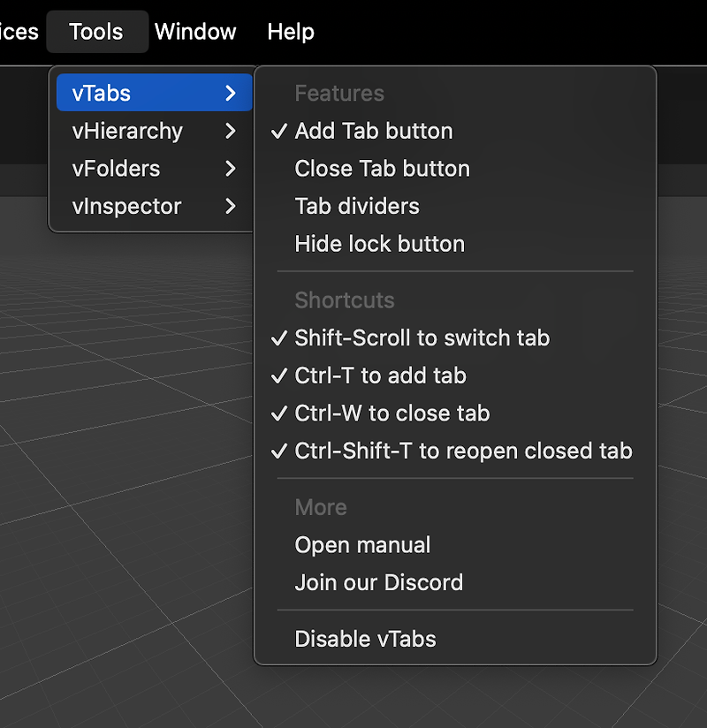The height and width of the screenshot is (728, 707).
Task: Toggle Hide lock button option
Action: pyautogui.click(x=455, y=244)
